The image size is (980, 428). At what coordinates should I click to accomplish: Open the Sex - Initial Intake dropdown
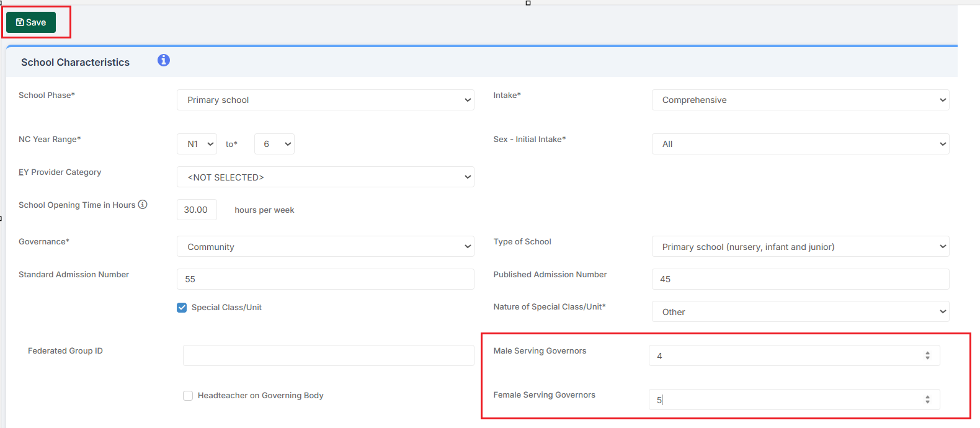point(800,144)
